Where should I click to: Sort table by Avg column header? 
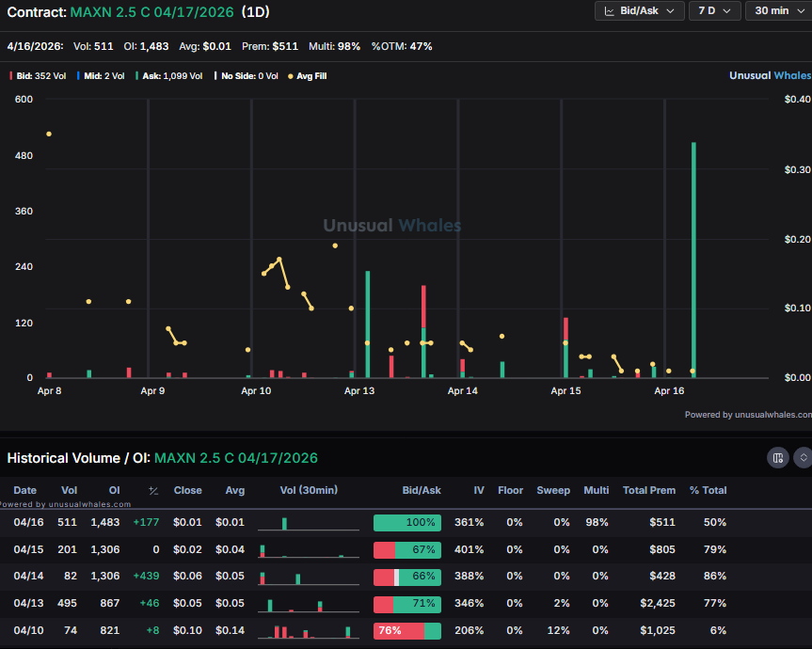[x=235, y=490]
